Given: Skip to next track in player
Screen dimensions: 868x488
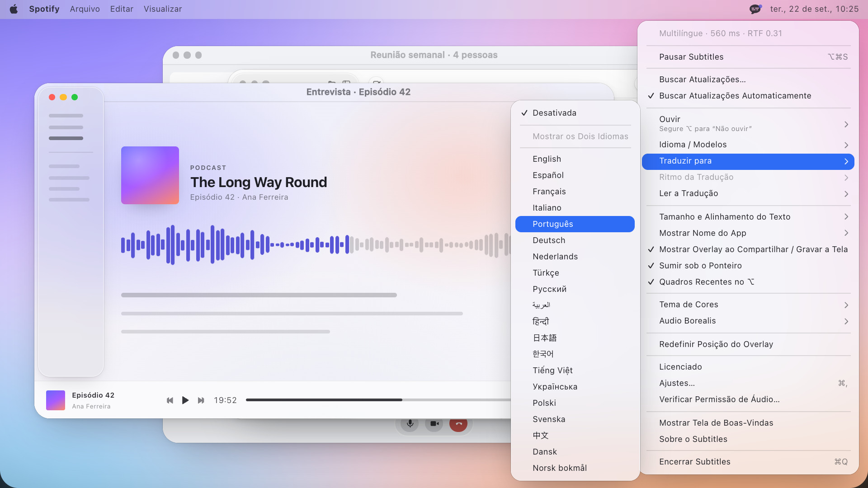Looking at the screenshot, I should 201,400.
